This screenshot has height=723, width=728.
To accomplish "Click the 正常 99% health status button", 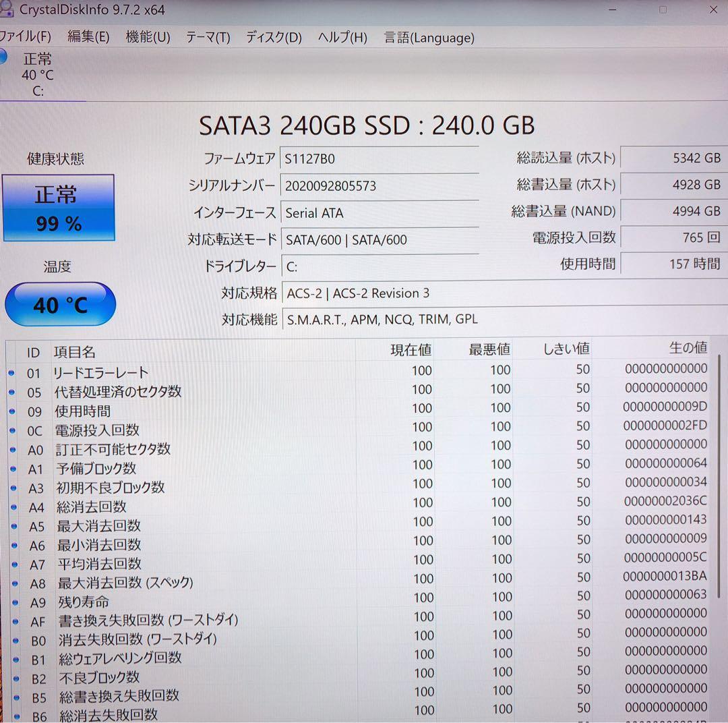I will coord(59,207).
